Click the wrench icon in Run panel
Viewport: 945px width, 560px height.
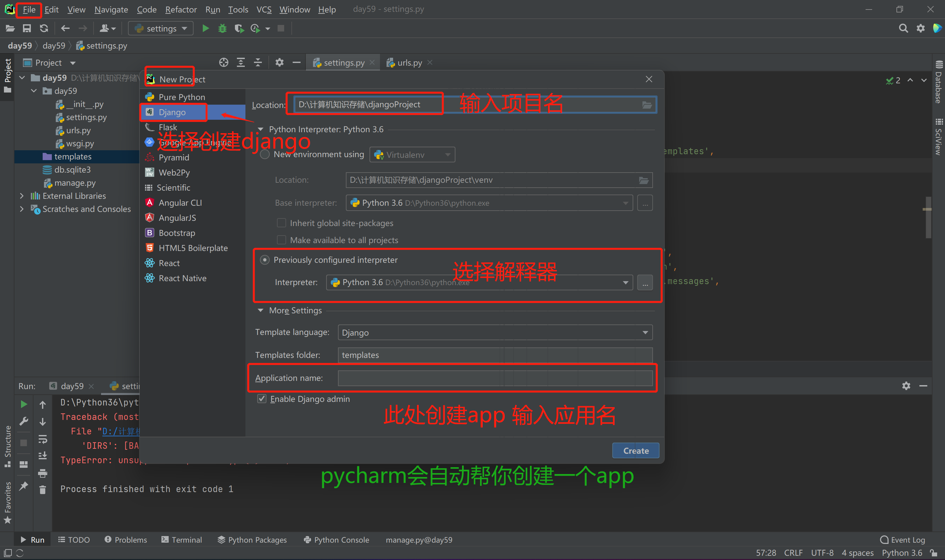coord(23,421)
